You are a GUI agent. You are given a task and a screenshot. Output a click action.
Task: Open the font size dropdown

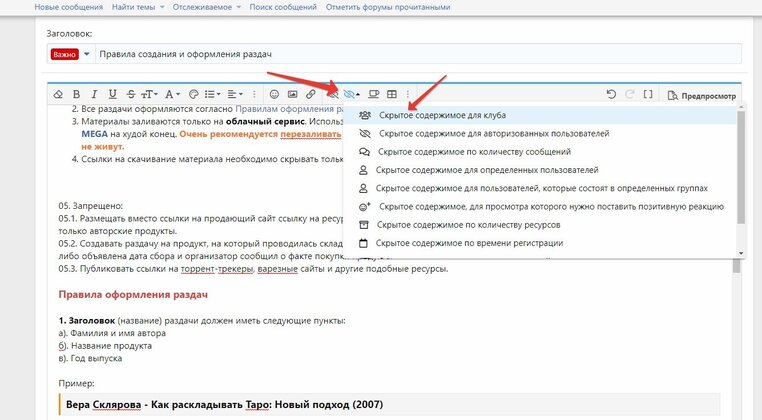(x=149, y=94)
